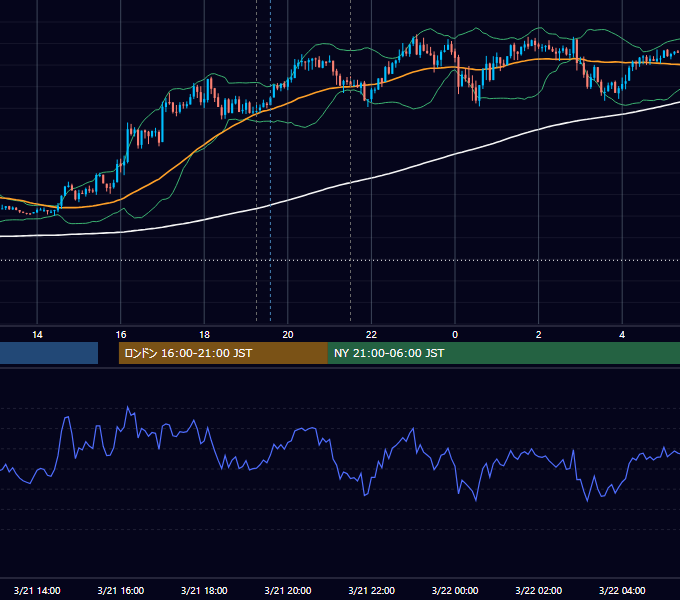Image resolution: width=680 pixels, height=600 pixels.
Task: Click the ロンドン 16:00-21:00 JST session bar
Action: click(223, 353)
